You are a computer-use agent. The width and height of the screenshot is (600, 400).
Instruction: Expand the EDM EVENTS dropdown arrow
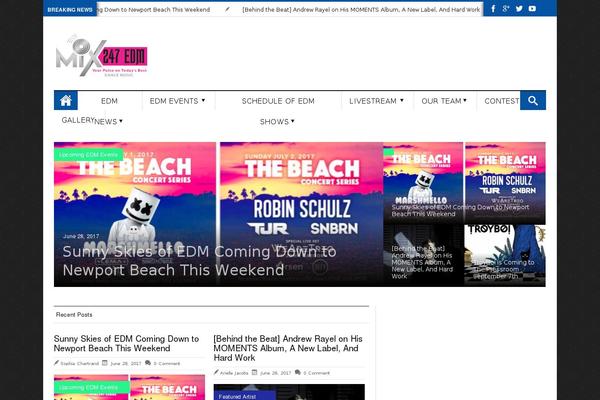[x=203, y=100]
